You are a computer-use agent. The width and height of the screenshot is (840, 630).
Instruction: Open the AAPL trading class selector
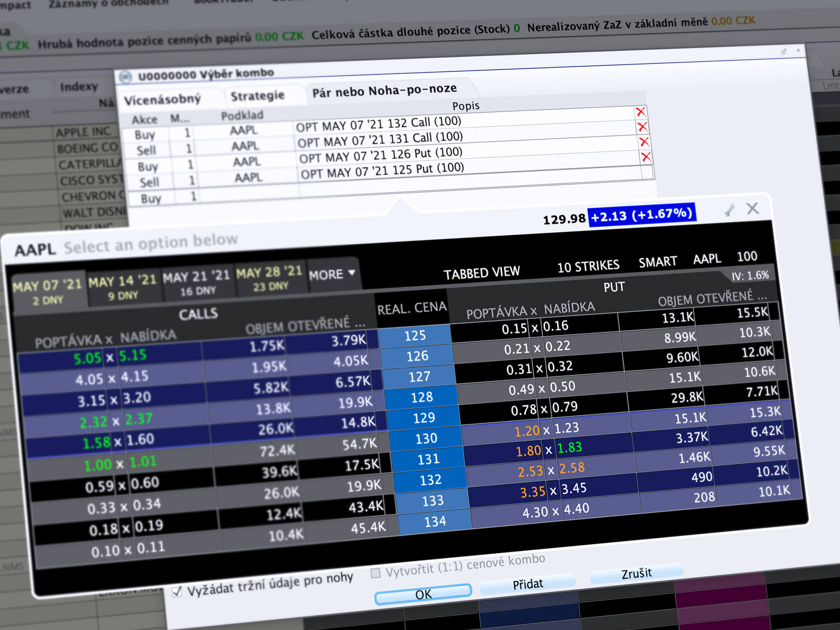(x=707, y=259)
